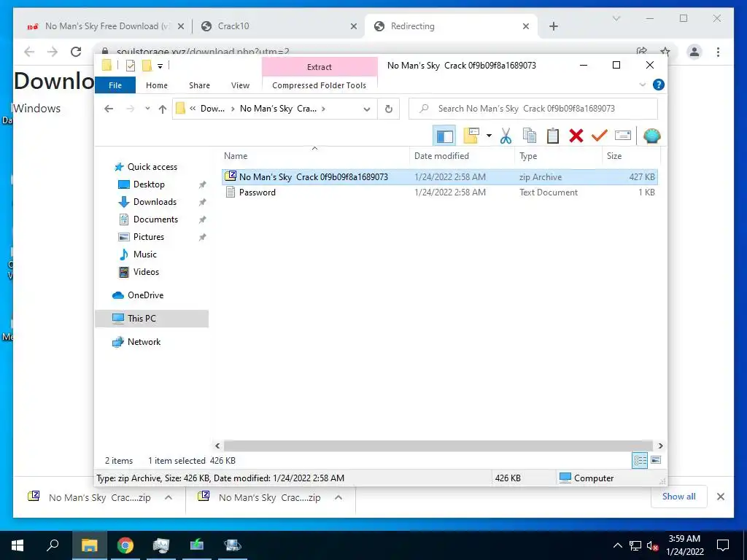This screenshot has width=747, height=560.
Task: Switch to Large icons view layout
Action: [656, 460]
